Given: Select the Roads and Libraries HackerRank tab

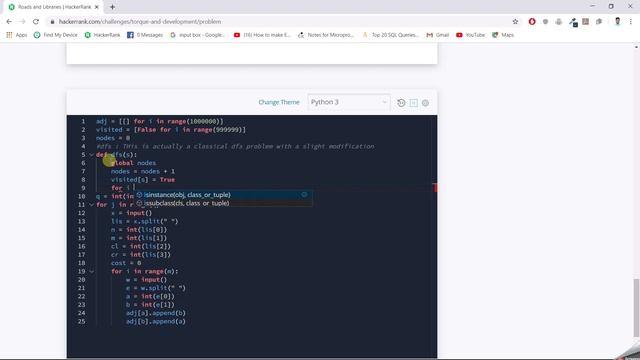Looking at the screenshot, I should pos(54,7).
